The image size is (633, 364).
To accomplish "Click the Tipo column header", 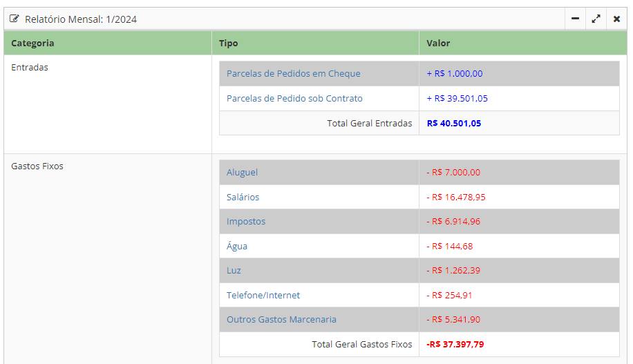I will pos(228,44).
